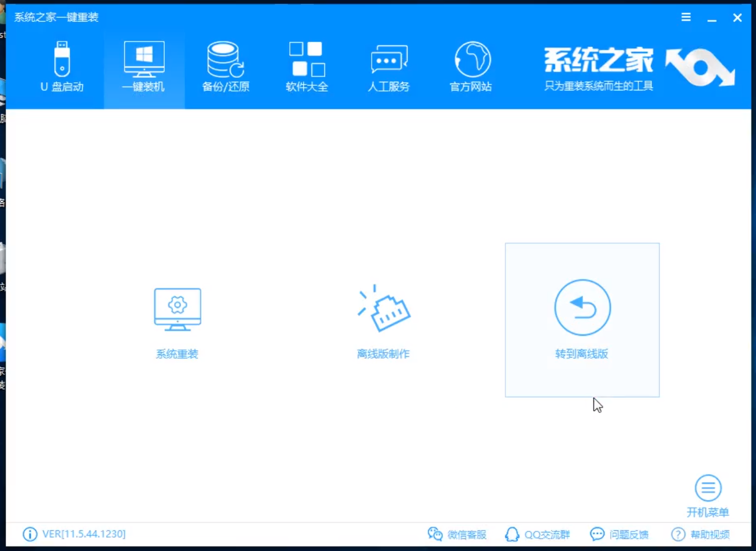Click the help question mark icon
Viewport: 756px width, 551px height.
tap(678, 534)
